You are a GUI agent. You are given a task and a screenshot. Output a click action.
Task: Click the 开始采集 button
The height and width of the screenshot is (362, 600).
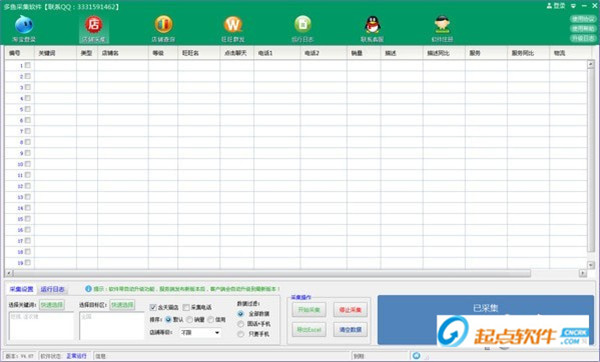[x=309, y=310]
